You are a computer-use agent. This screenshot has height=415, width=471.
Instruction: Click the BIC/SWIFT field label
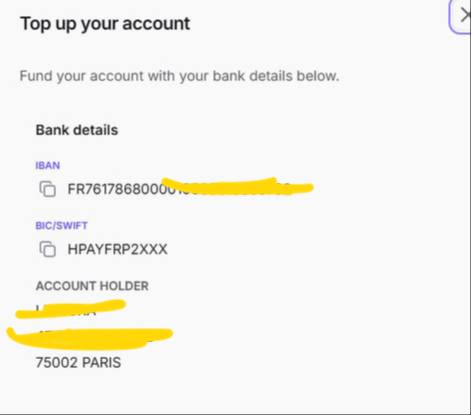click(x=61, y=226)
